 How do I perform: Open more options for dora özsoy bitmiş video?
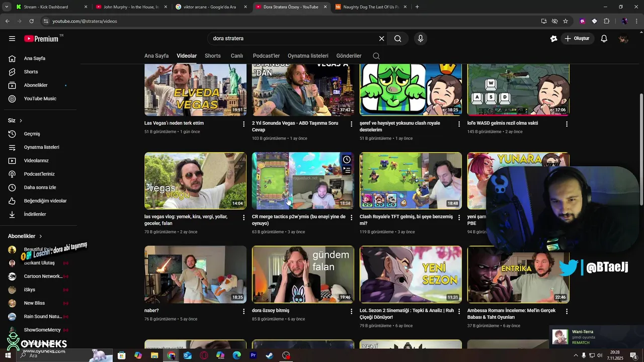352,311
